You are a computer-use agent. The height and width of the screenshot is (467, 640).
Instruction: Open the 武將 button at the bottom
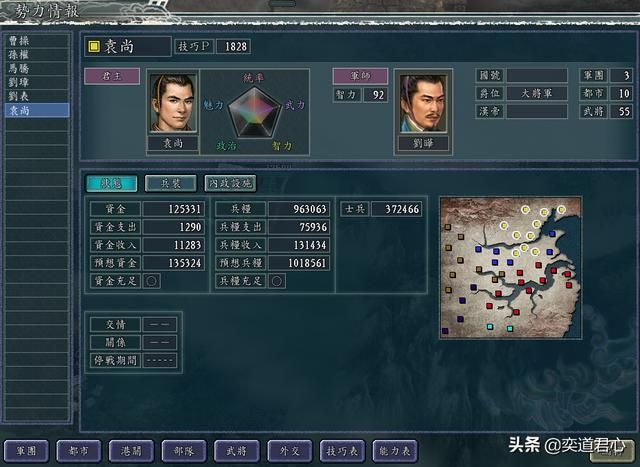pos(237,451)
